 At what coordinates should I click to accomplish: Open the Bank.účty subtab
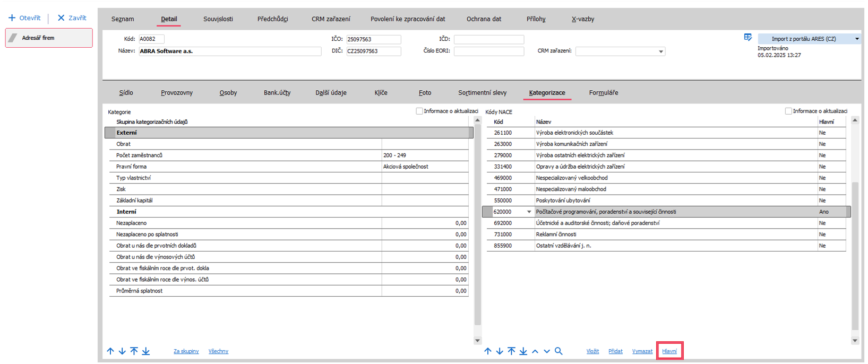point(277,93)
